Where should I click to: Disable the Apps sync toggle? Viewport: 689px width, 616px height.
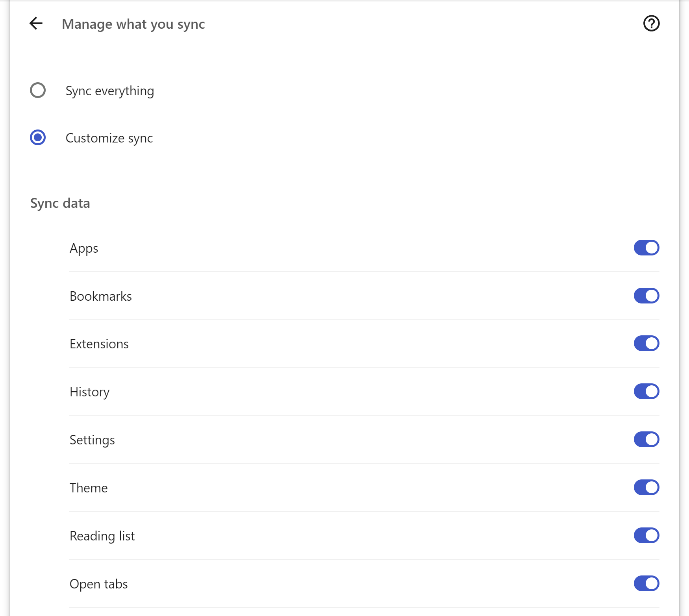(x=646, y=248)
